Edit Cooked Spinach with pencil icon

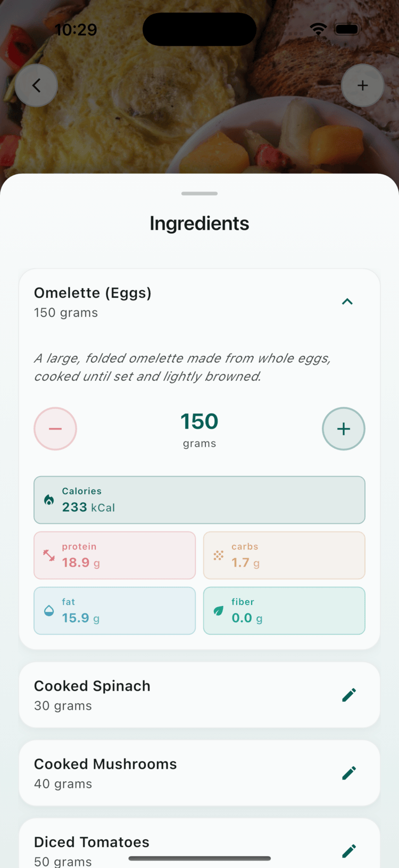pos(349,695)
